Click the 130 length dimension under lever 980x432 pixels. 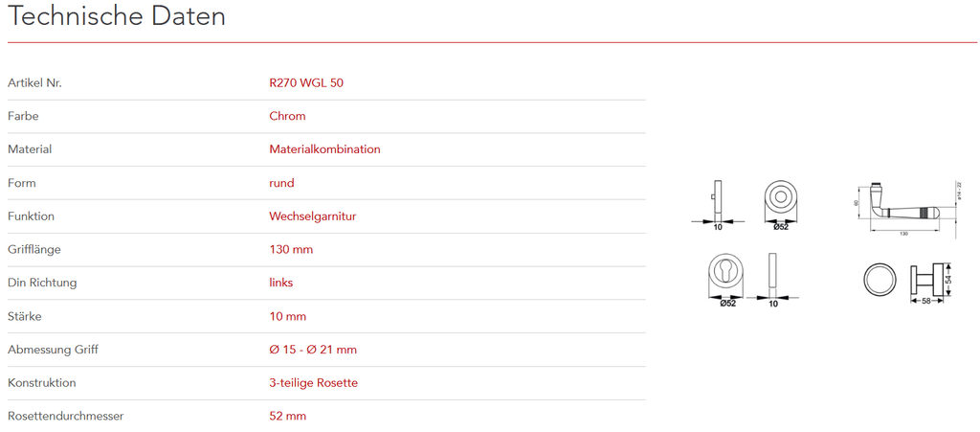click(903, 235)
